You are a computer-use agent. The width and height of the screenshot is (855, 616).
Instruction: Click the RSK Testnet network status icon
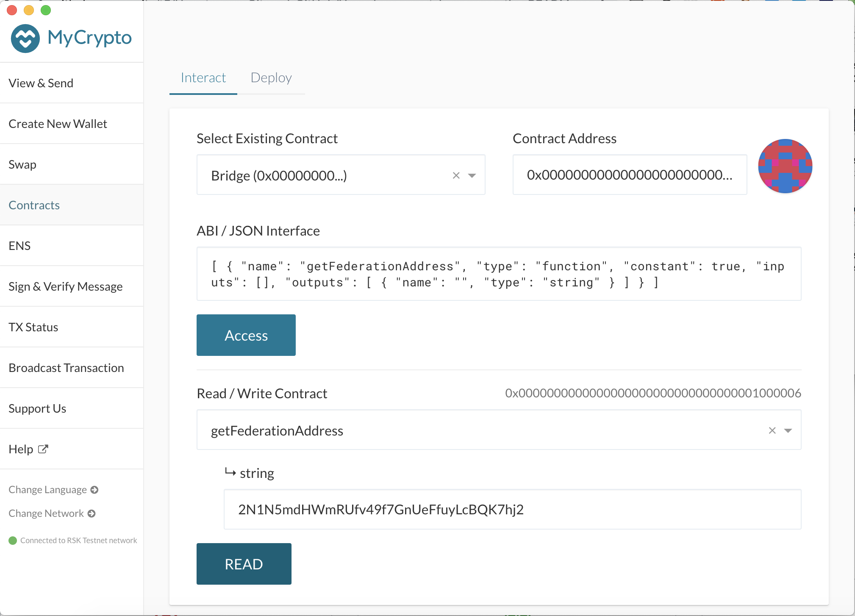click(13, 540)
